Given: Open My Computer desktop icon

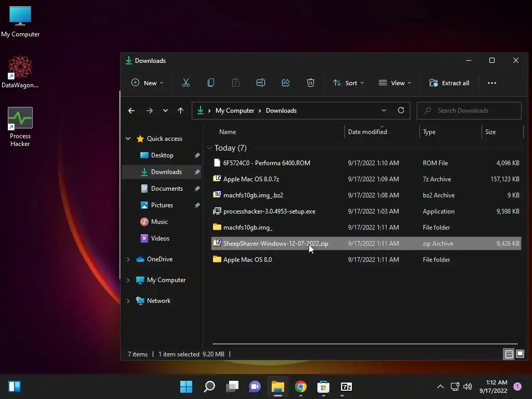Looking at the screenshot, I should [x=20, y=22].
